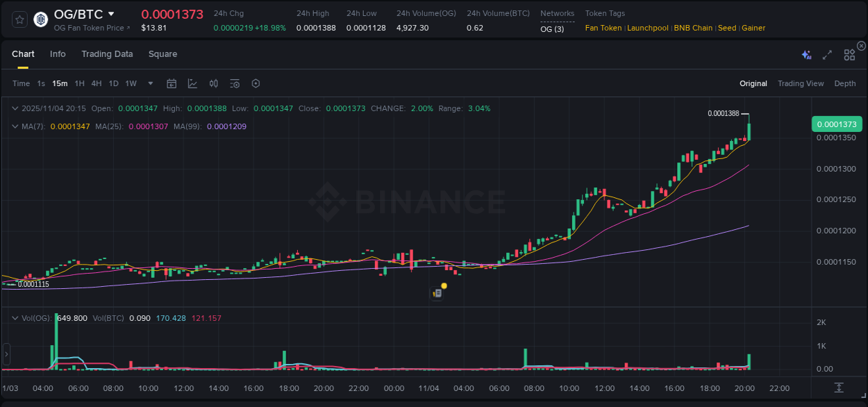Open the go-to-date calendar icon

coord(172,83)
